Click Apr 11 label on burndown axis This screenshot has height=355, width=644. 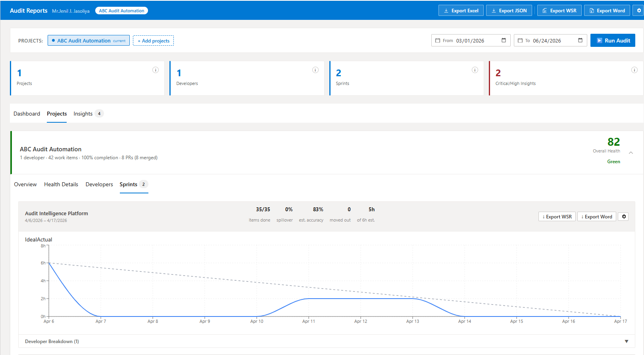pyautogui.click(x=308, y=321)
